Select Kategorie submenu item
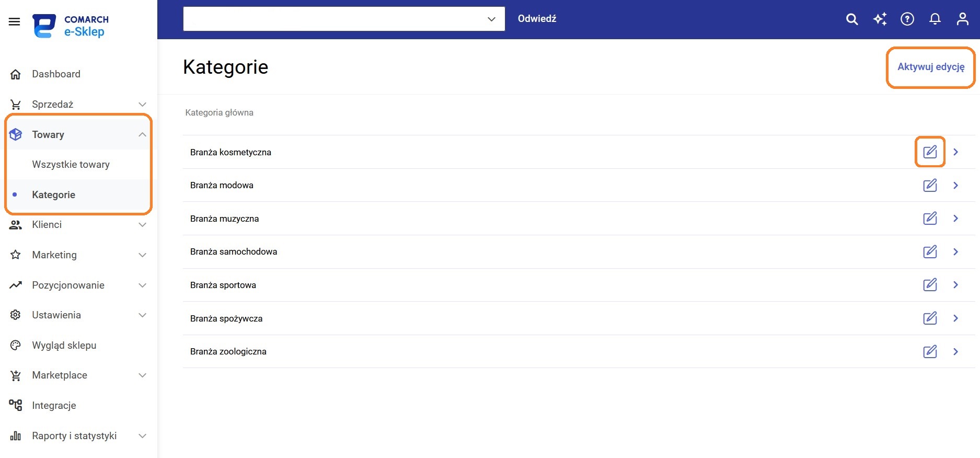Viewport: 980px width, 458px height. tap(53, 194)
